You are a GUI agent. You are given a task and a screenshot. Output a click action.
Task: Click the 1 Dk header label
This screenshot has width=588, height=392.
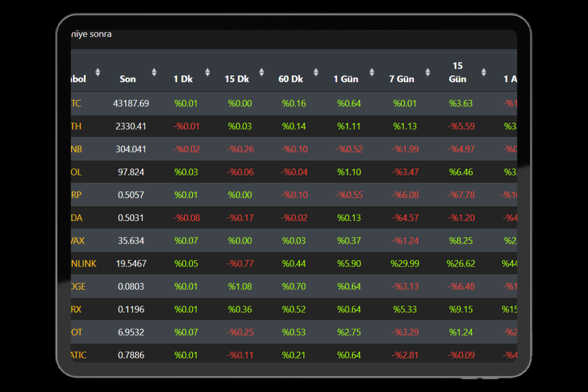pyautogui.click(x=183, y=79)
